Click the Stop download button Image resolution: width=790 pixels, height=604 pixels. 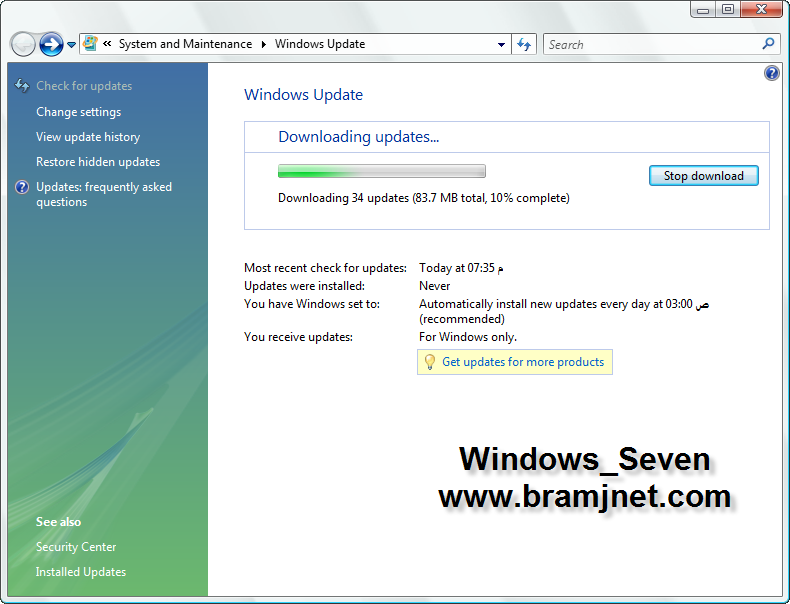703,176
